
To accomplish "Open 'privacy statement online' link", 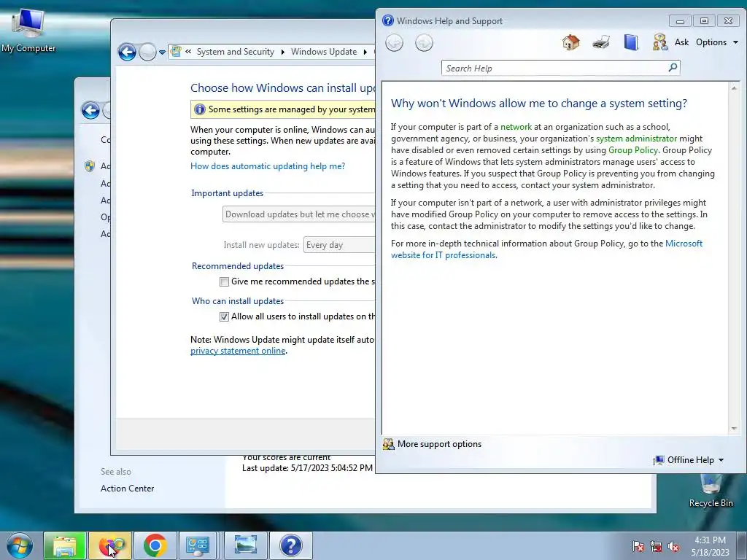I will pyautogui.click(x=238, y=351).
